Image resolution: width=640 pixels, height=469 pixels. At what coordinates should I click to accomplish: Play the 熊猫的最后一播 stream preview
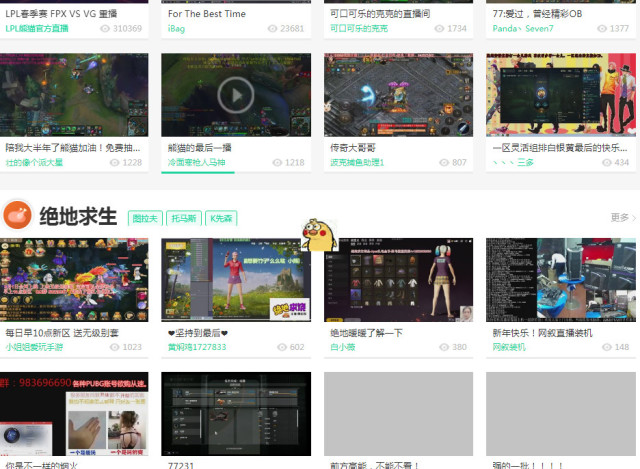click(236, 95)
